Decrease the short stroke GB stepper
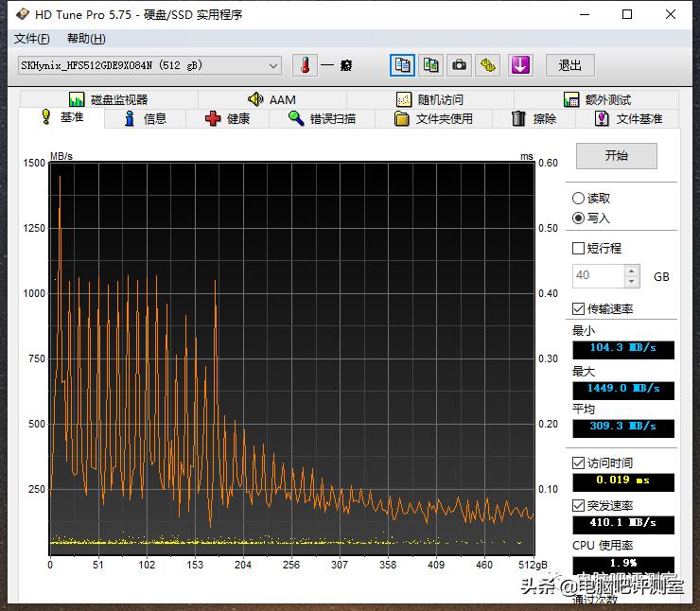 [631, 282]
